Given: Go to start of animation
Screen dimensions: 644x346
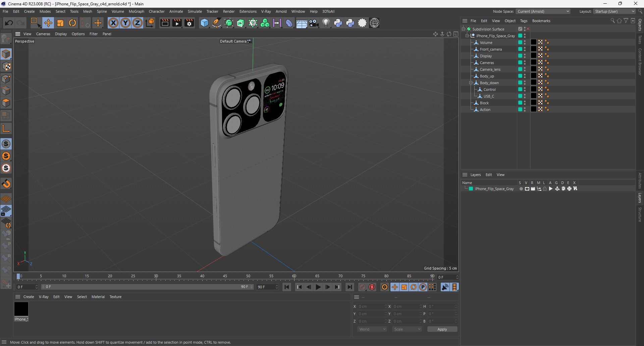Looking at the screenshot, I should point(287,287).
